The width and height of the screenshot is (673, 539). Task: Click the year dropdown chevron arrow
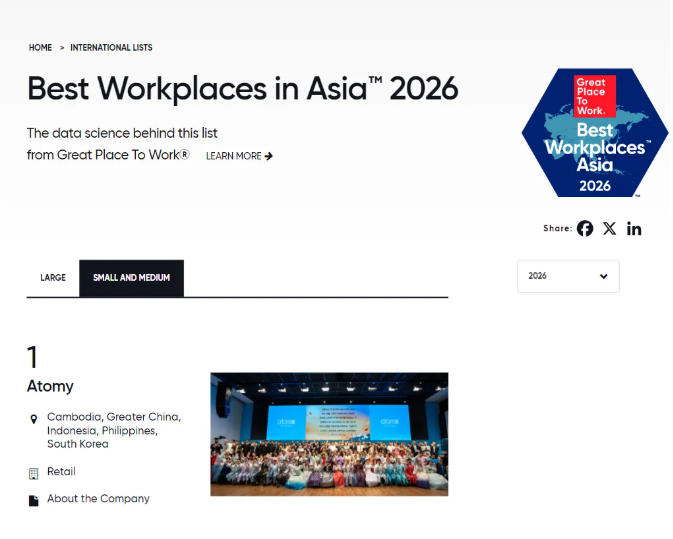point(603,276)
